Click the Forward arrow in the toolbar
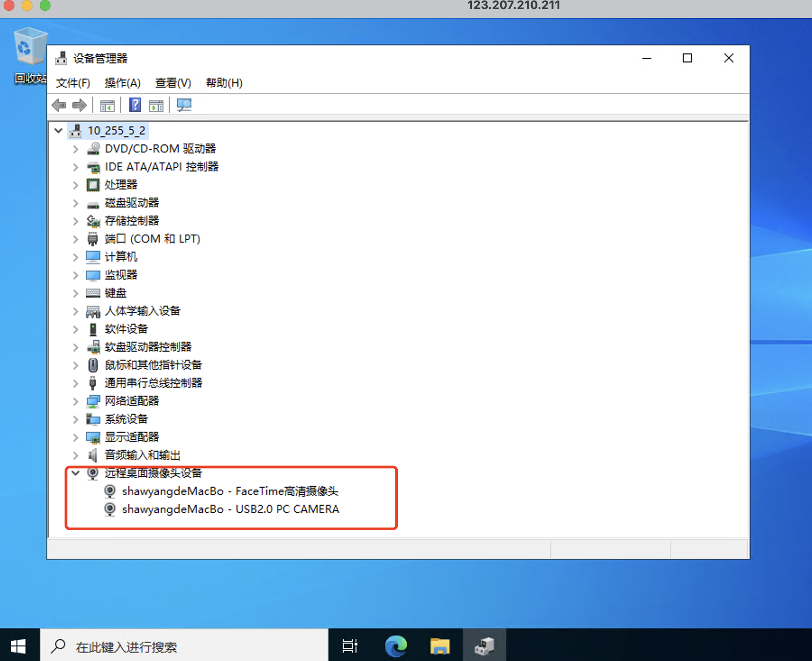 coord(79,106)
